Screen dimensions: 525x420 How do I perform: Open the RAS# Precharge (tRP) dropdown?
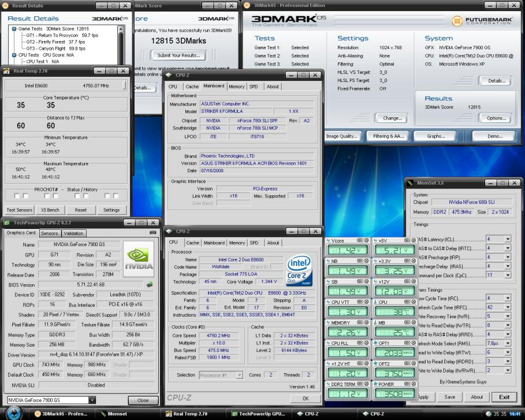tap(508, 257)
